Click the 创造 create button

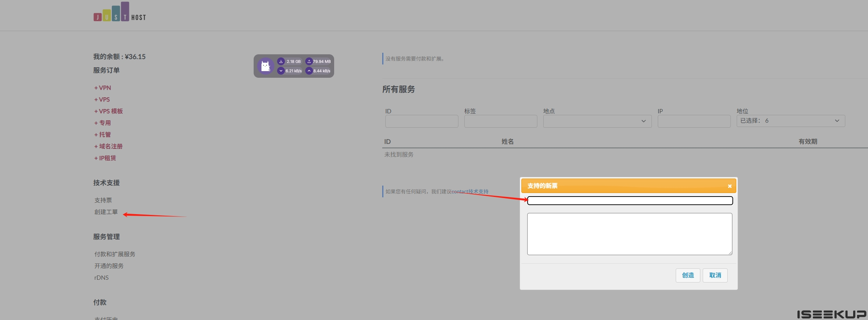[687, 275]
